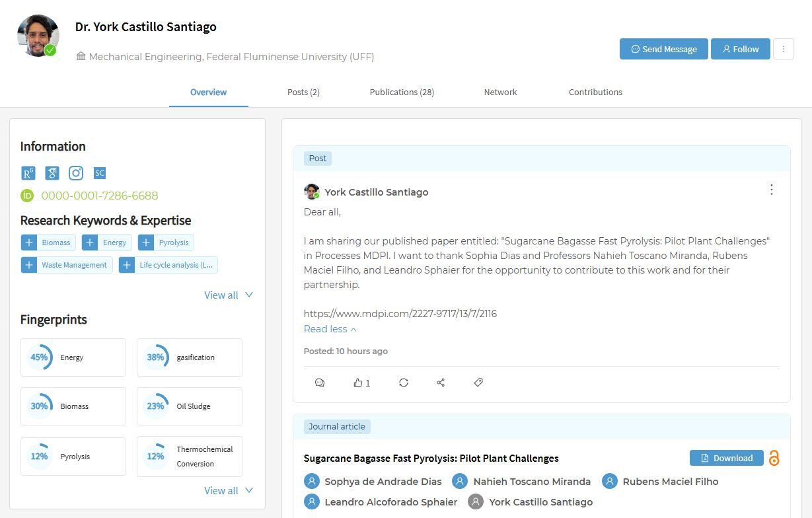Go to the Network tab

pos(500,92)
